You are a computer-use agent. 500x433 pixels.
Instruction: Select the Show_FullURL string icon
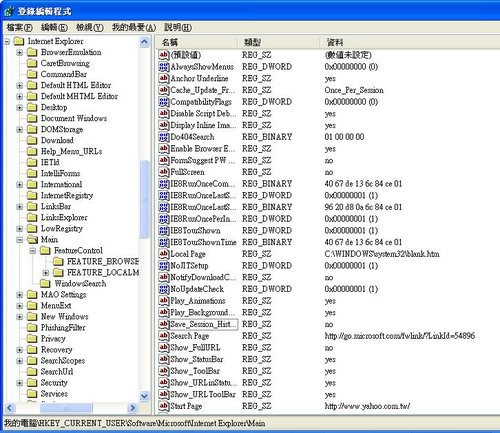[164, 348]
